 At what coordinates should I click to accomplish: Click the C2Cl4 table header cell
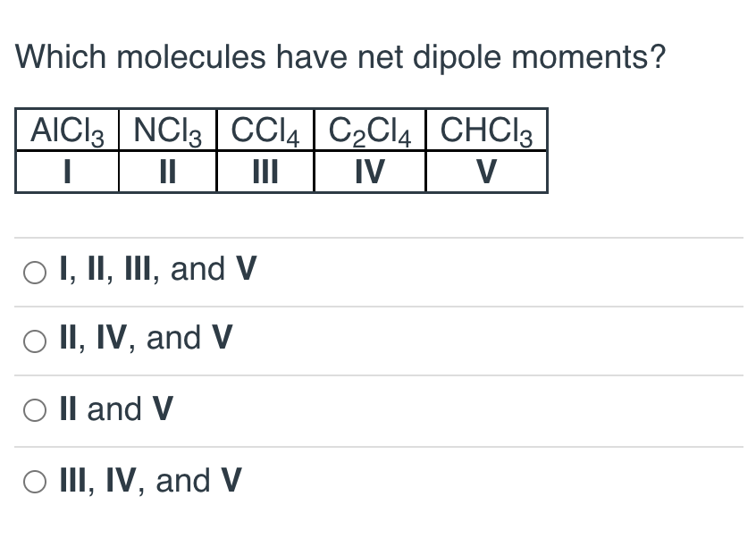368,130
